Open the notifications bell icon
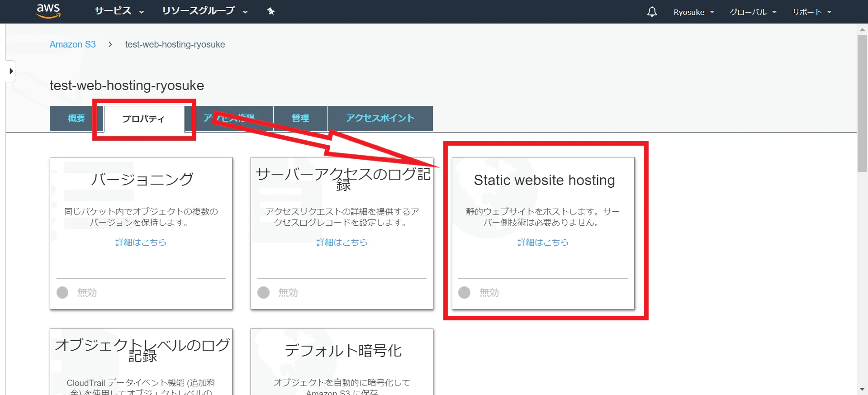868x395 pixels. [x=652, y=12]
